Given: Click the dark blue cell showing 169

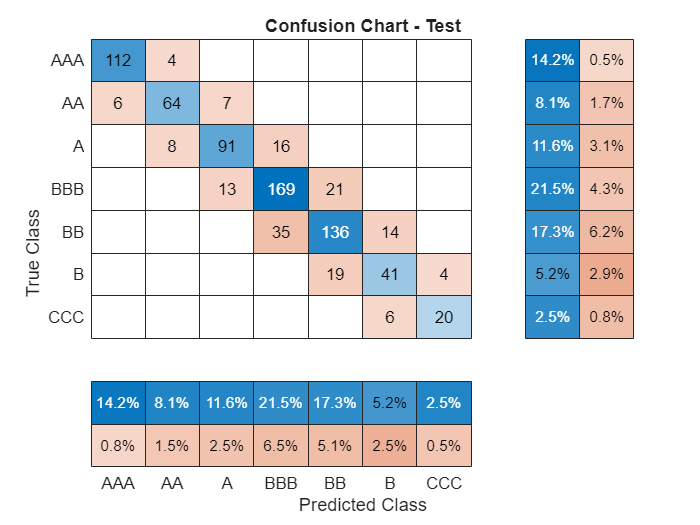Looking at the screenshot, I should [x=281, y=189].
